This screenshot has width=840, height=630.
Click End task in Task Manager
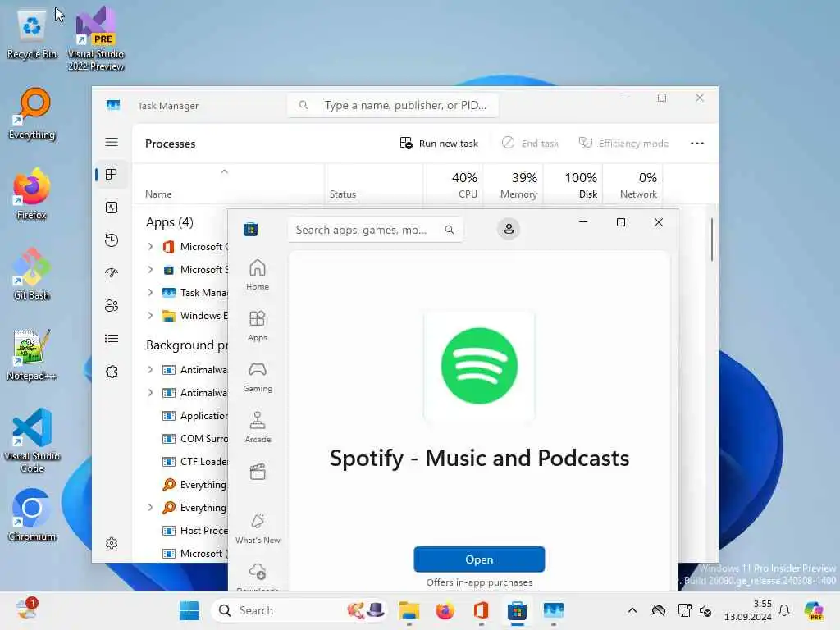tap(530, 143)
